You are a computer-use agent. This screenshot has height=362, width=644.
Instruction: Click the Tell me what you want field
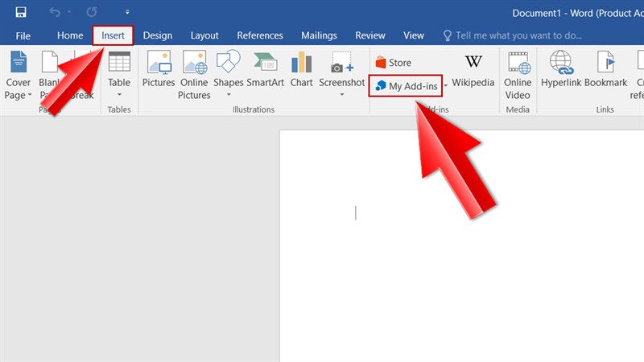point(513,35)
